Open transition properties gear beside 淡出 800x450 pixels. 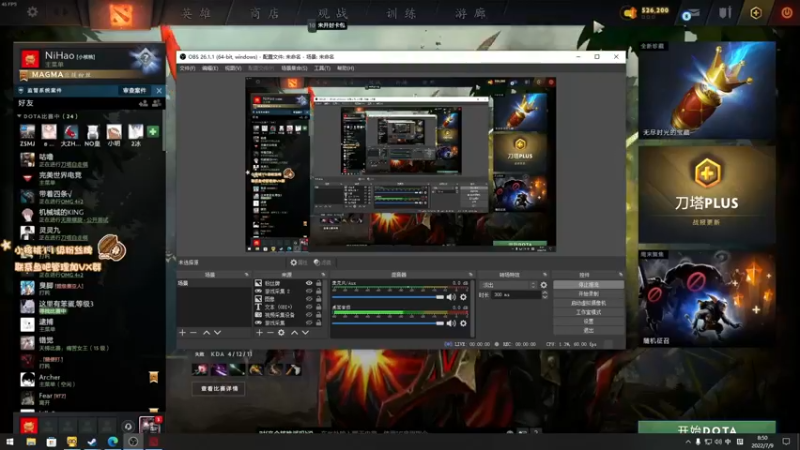click(544, 285)
